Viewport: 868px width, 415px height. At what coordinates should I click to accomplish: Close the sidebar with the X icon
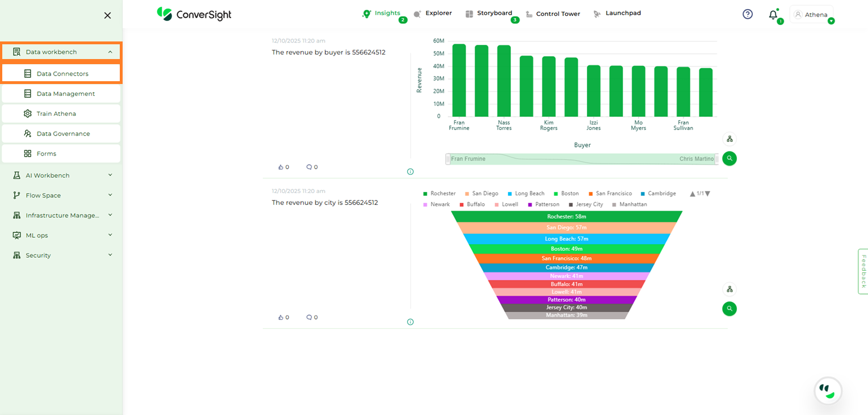point(107,15)
